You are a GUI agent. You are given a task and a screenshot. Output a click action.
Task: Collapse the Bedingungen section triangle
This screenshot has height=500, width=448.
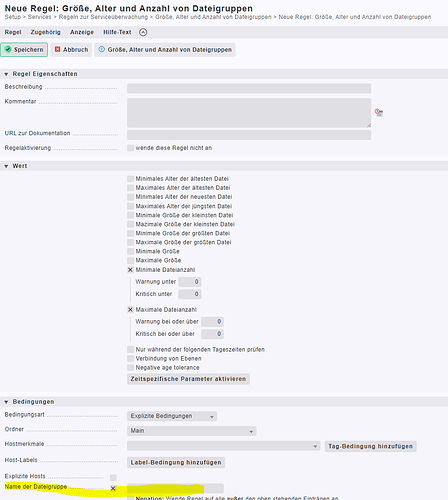(x=6, y=402)
